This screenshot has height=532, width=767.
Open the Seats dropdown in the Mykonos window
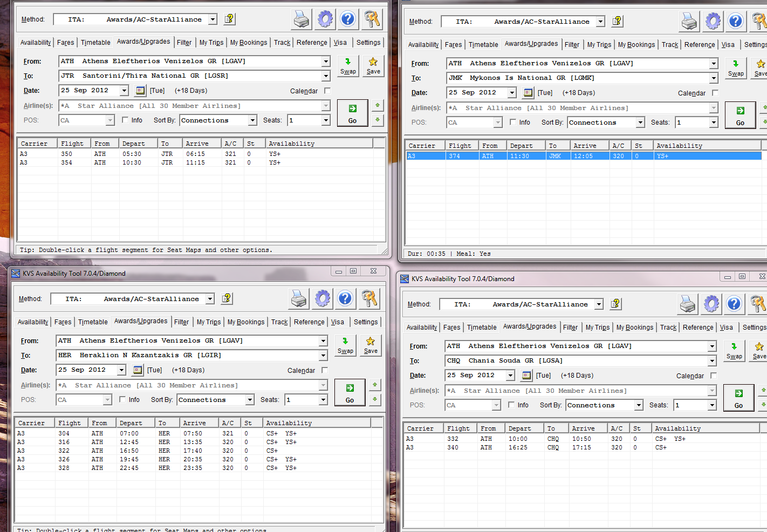pyautogui.click(x=714, y=122)
